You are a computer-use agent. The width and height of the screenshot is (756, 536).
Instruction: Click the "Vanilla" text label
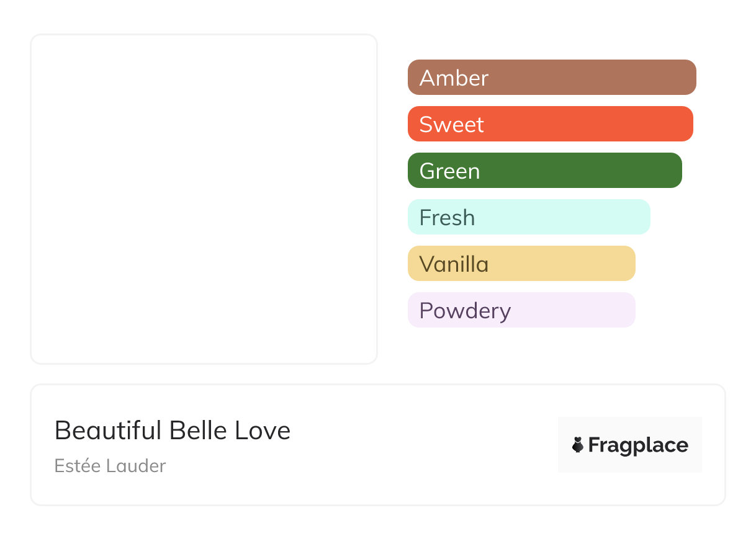click(454, 264)
